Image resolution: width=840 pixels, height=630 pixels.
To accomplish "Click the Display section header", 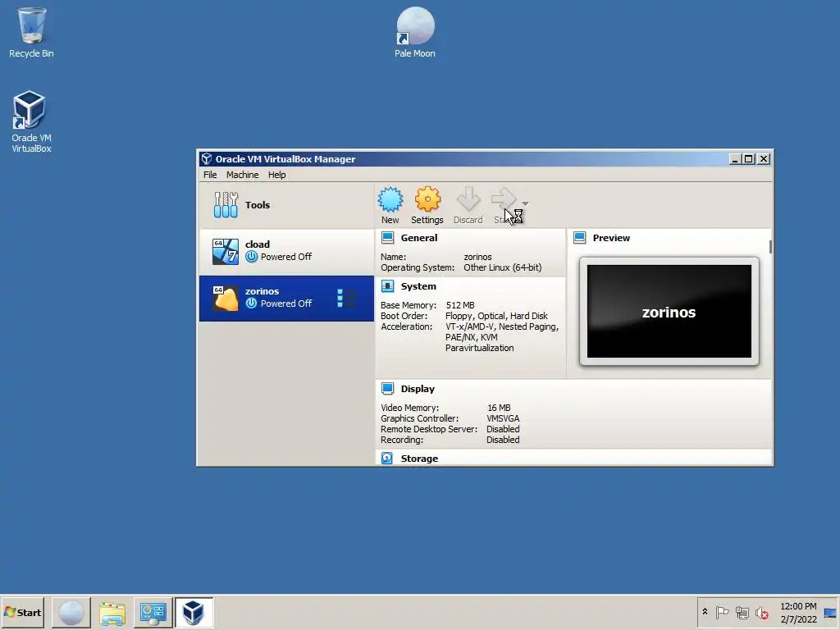I will pyautogui.click(x=418, y=389).
